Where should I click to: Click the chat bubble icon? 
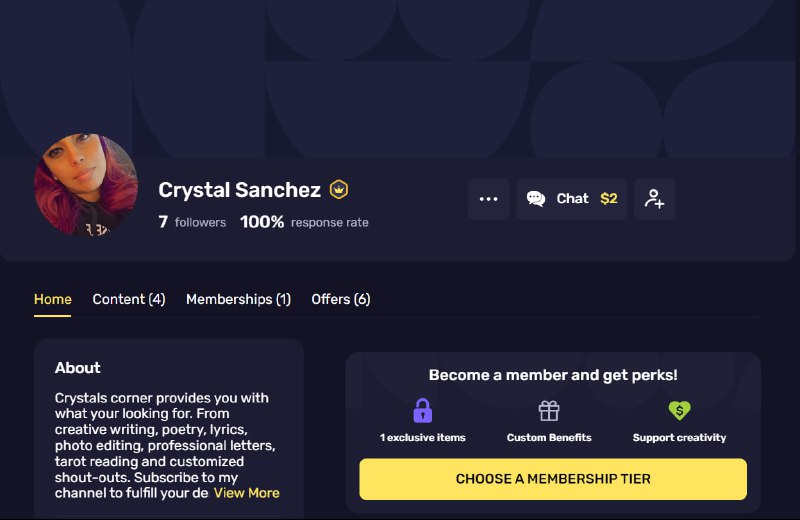click(x=536, y=199)
